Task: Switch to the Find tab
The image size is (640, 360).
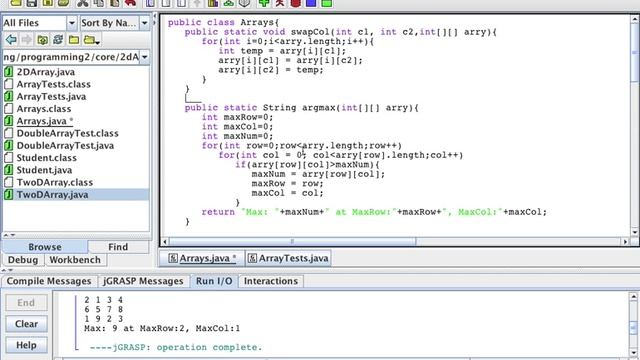Action: [x=118, y=247]
